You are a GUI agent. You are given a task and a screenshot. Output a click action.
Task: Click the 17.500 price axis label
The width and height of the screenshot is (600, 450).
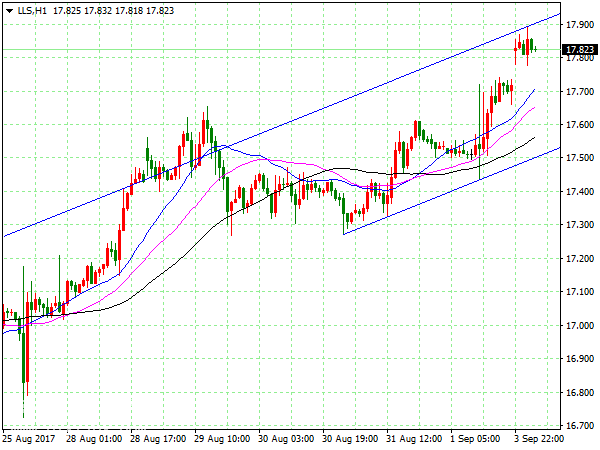pos(580,158)
